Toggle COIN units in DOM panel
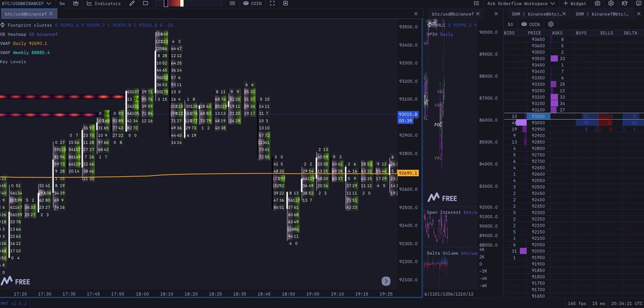The height and width of the screenshot is (308, 644). [x=531, y=24]
